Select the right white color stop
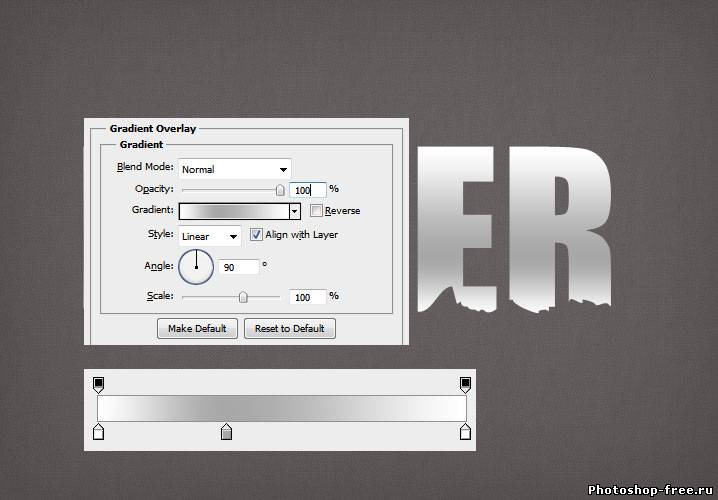Screen dimensions: 718x500 [465, 432]
